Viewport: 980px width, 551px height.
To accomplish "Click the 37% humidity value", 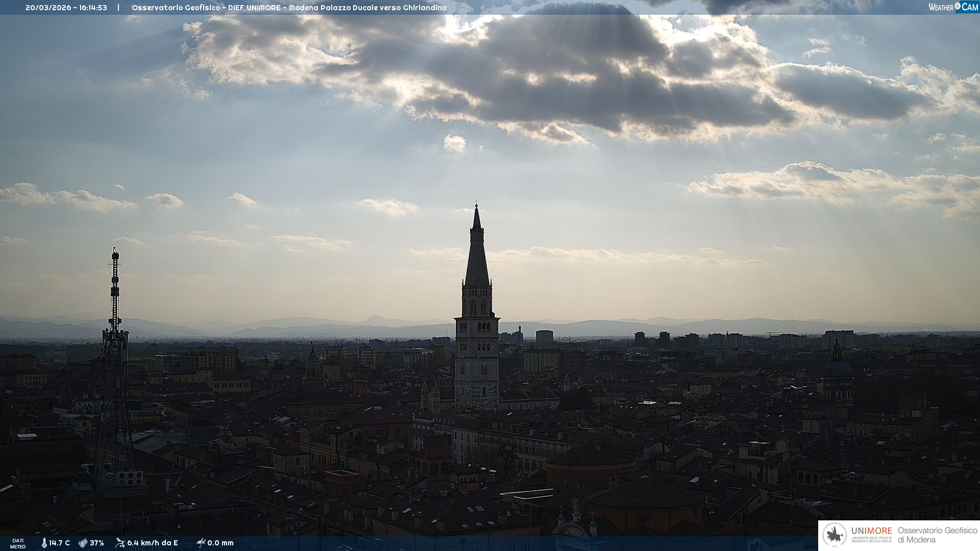I will pyautogui.click(x=97, y=543).
